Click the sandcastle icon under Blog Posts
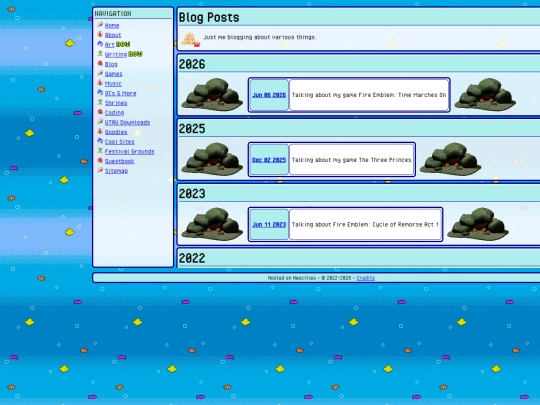Screen dimensions: 540x405 coord(191,39)
